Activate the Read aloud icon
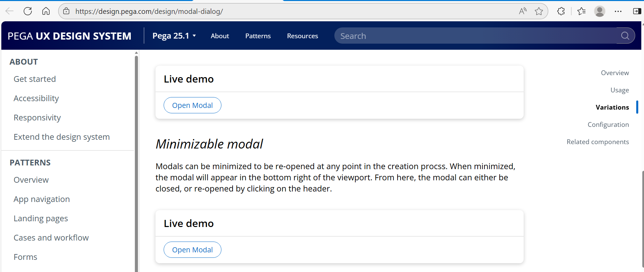 pos(523,11)
